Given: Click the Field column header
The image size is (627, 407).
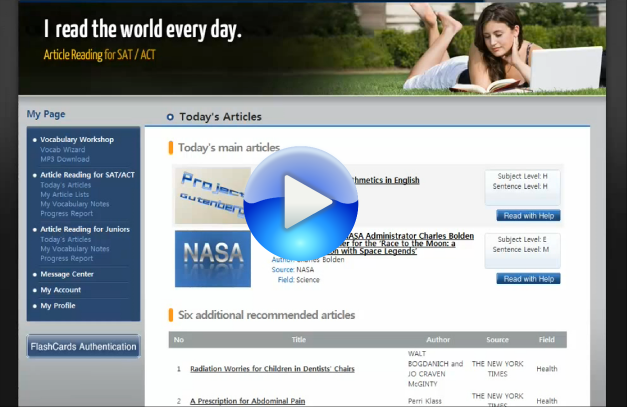Looking at the screenshot, I should click(547, 339).
